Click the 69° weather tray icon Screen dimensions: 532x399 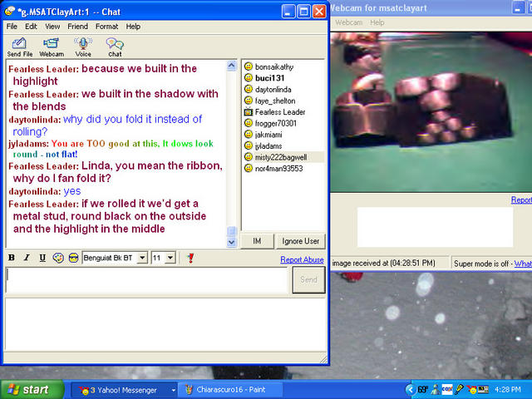423,390
